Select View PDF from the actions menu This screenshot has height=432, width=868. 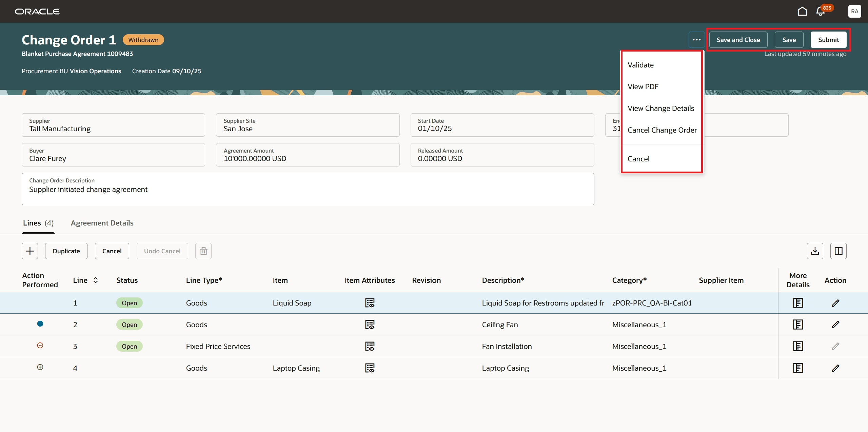tap(643, 86)
